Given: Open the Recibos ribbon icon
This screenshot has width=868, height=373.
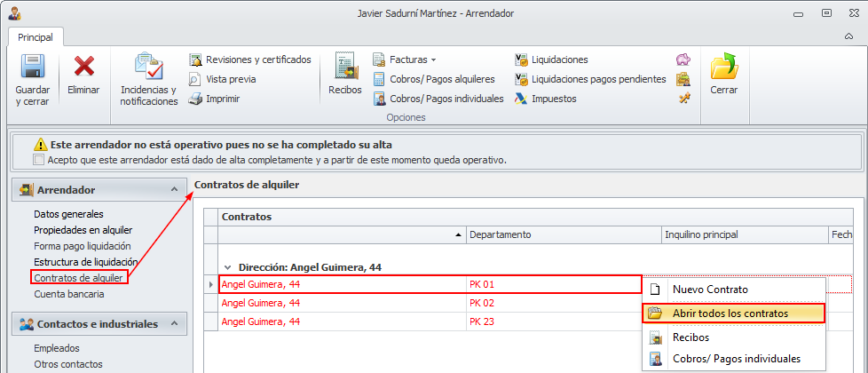Looking at the screenshot, I should (x=345, y=67).
